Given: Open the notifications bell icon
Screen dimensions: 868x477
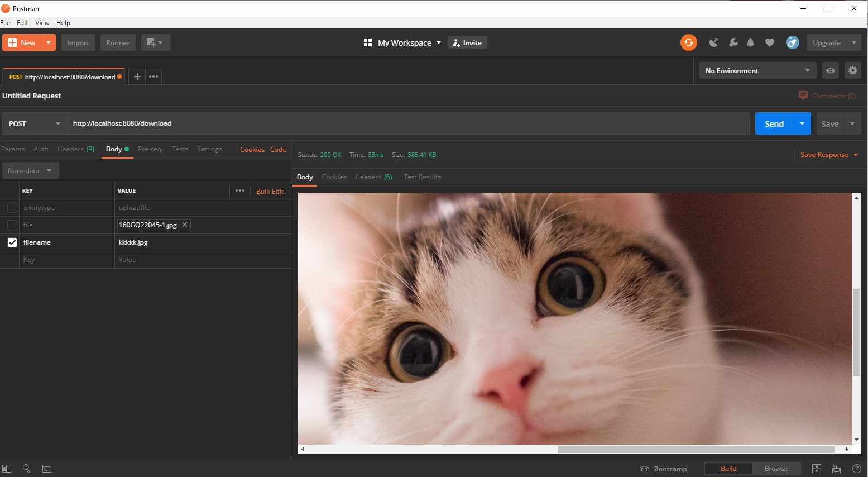Looking at the screenshot, I should pos(751,42).
